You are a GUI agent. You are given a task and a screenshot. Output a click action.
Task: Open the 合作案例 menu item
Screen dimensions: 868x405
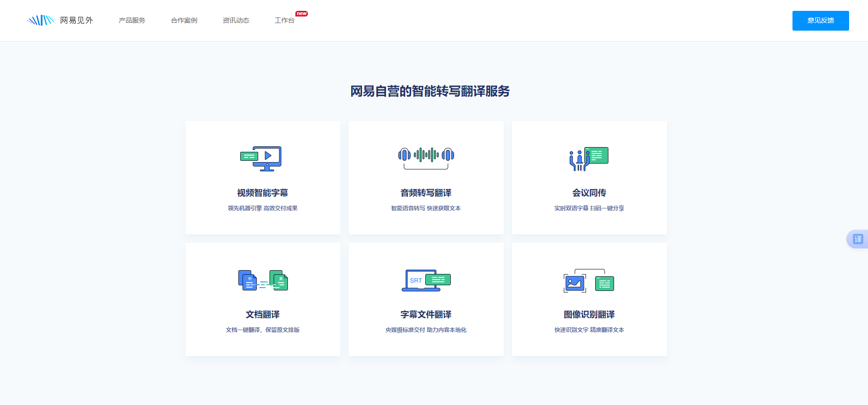(184, 20)
